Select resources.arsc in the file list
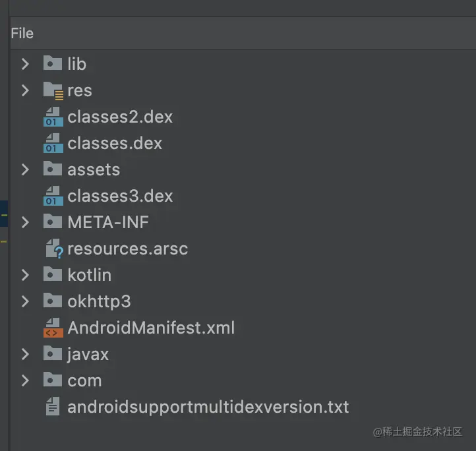This screenshot has height=451, width=476. [127, 249]
